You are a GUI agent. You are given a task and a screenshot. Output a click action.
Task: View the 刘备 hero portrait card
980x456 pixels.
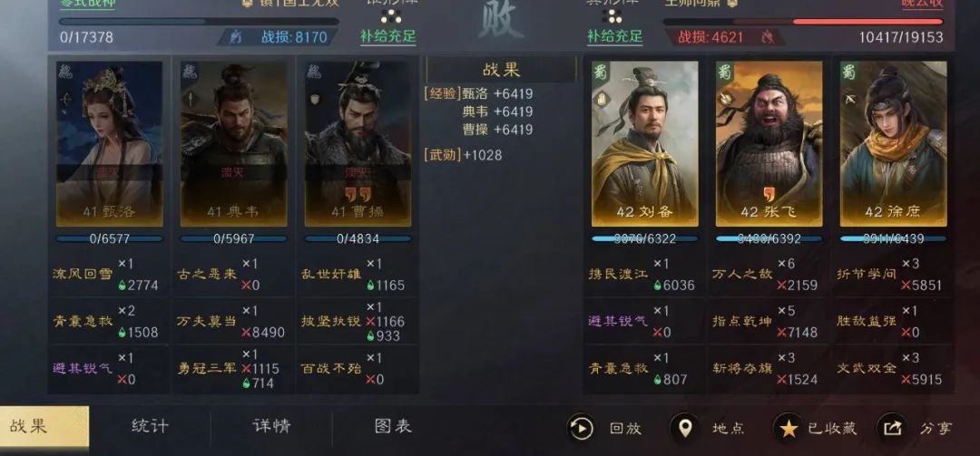pyautogui.click(x=645, y=143)
